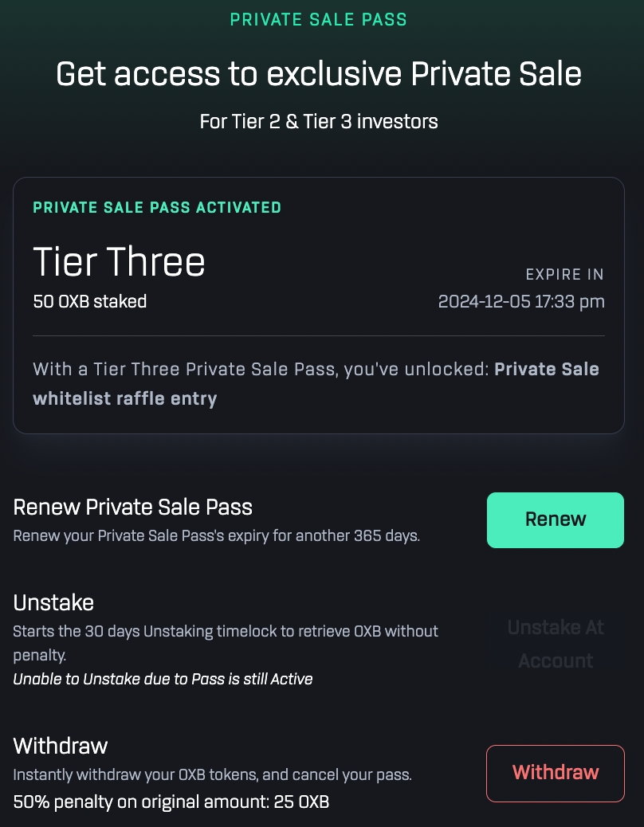
Task: Select the 'For Tier 2 & Tier 3 investors' subtitle
Action: click(319, 122)
